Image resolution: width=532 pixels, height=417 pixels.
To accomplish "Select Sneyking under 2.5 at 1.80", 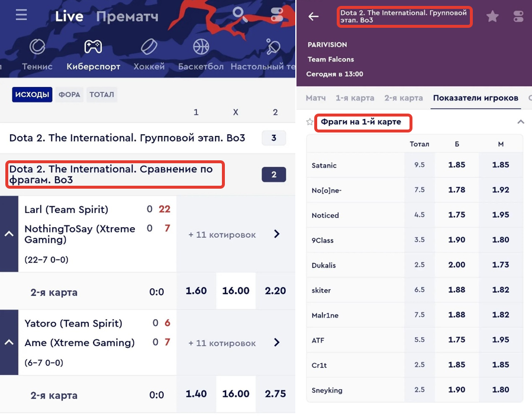I will pos(501,390).
